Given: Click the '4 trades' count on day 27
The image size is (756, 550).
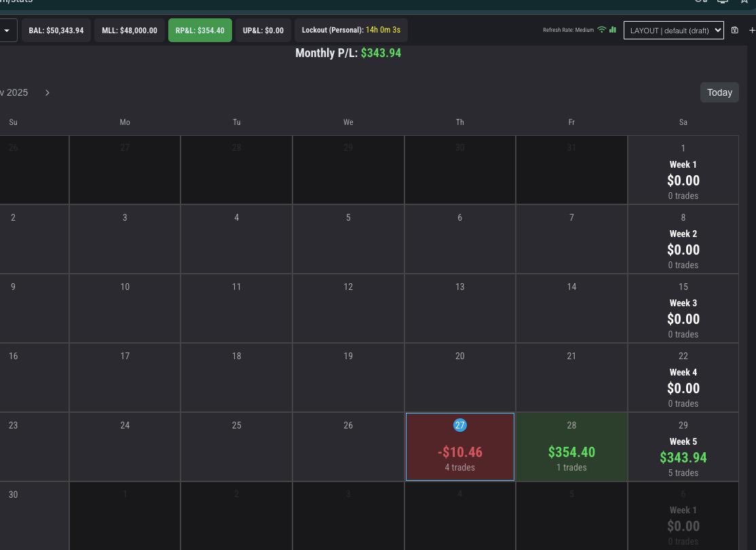Looking at the screenshot, I should pos(460,467).
